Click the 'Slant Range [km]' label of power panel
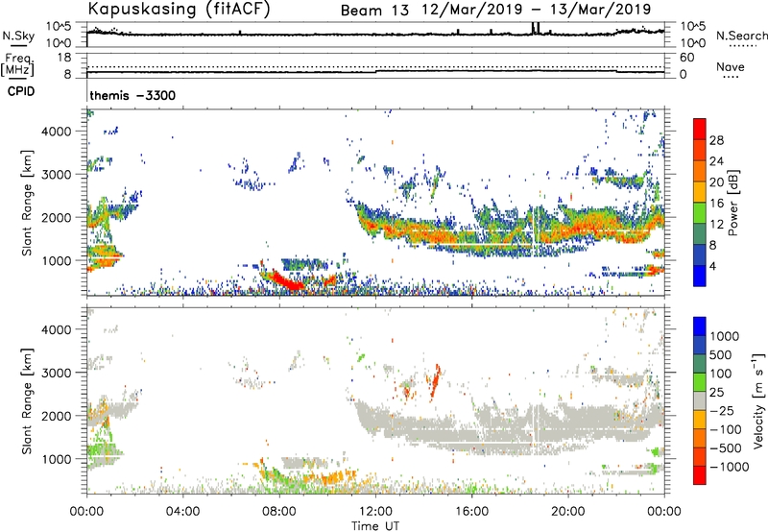The image size is (768, 532). (x=27, y=203)
